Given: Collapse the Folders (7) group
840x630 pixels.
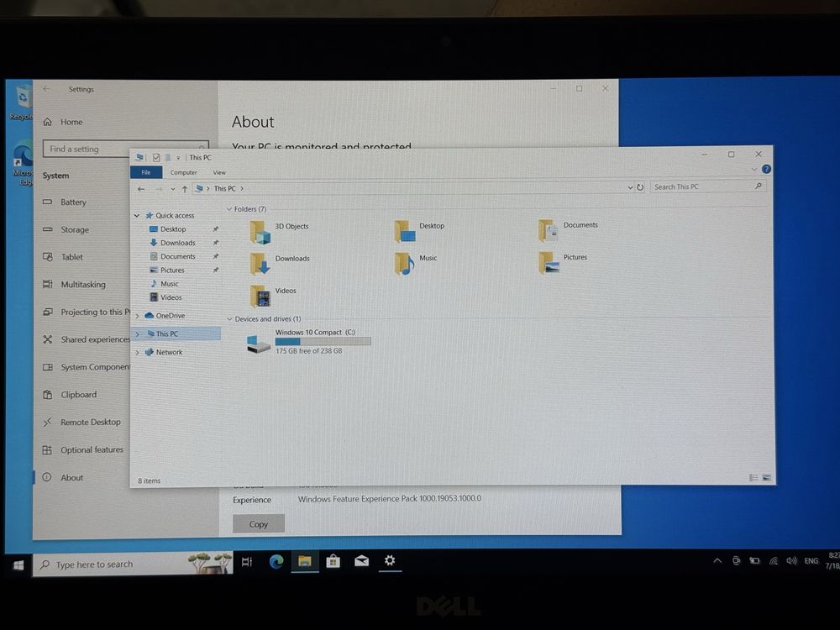Looking at the screenshot, I should point(229,209).
